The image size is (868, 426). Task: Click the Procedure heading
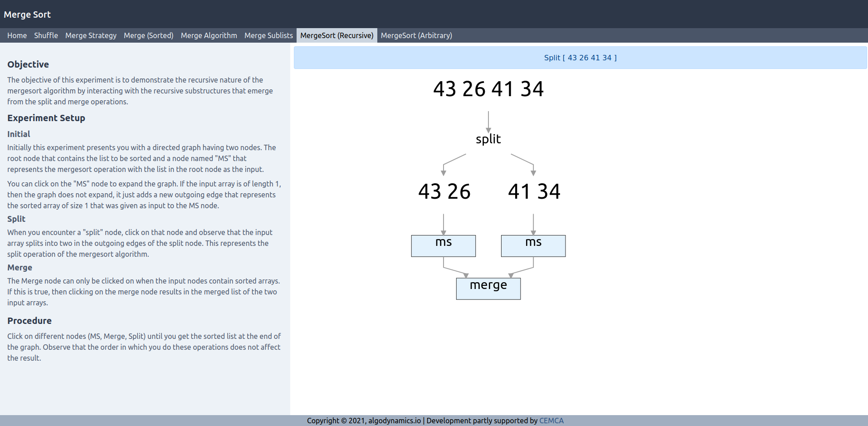[x=29, y=321]
